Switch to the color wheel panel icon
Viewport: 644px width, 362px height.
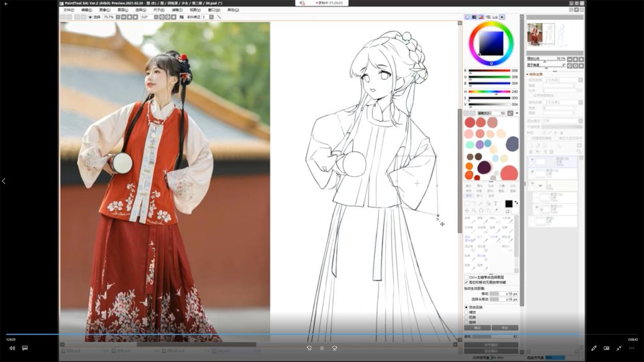click(468, 17)
